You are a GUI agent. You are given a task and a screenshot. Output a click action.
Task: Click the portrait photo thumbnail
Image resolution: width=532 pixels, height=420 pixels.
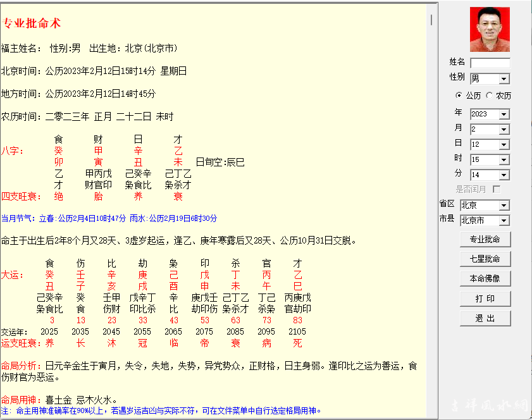pos(490,29)
